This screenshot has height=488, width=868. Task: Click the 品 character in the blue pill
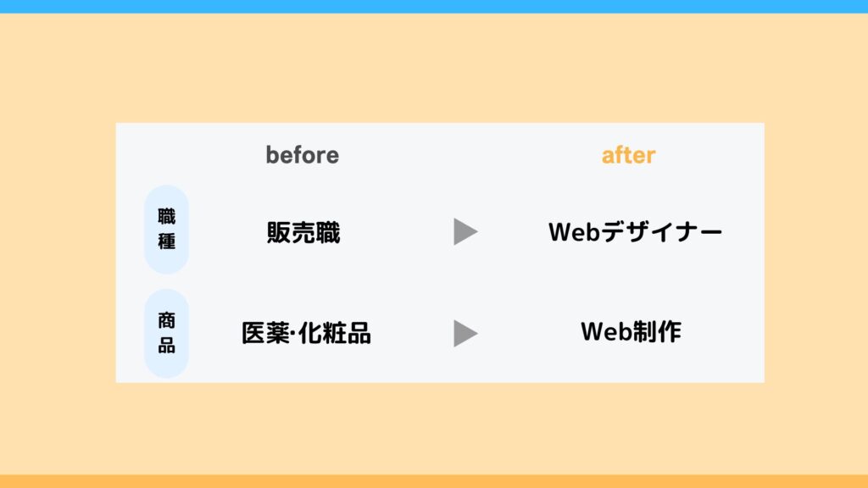point(167,346)
